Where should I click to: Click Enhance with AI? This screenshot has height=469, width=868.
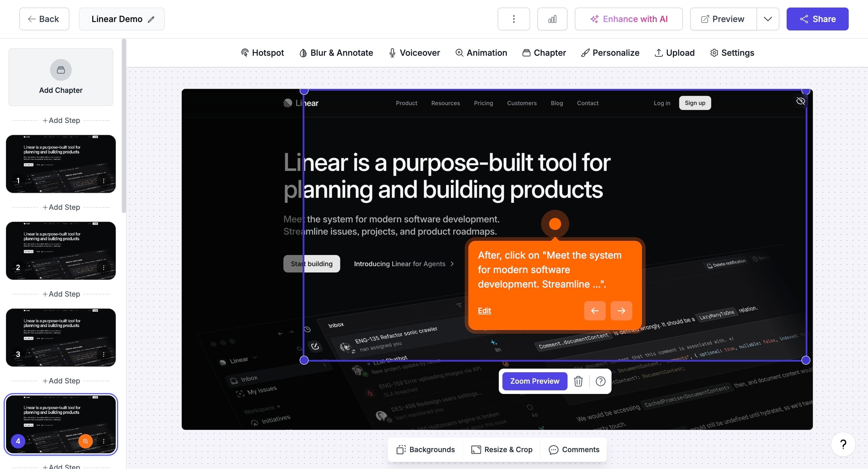point(628,19)
